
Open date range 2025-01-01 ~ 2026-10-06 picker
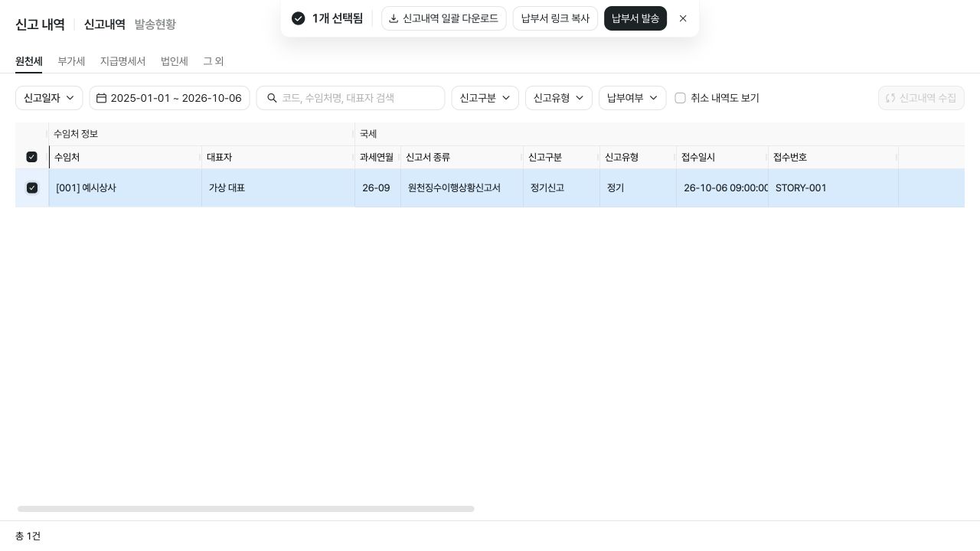tap(169, 98)
